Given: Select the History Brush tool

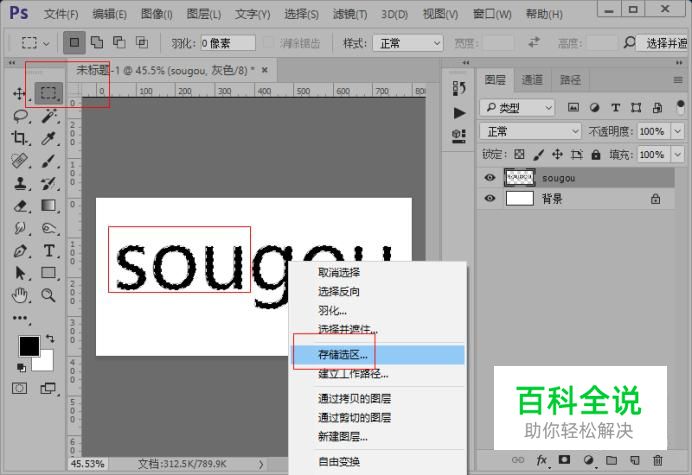Looking at the screenshot, I should pos(49,183).
